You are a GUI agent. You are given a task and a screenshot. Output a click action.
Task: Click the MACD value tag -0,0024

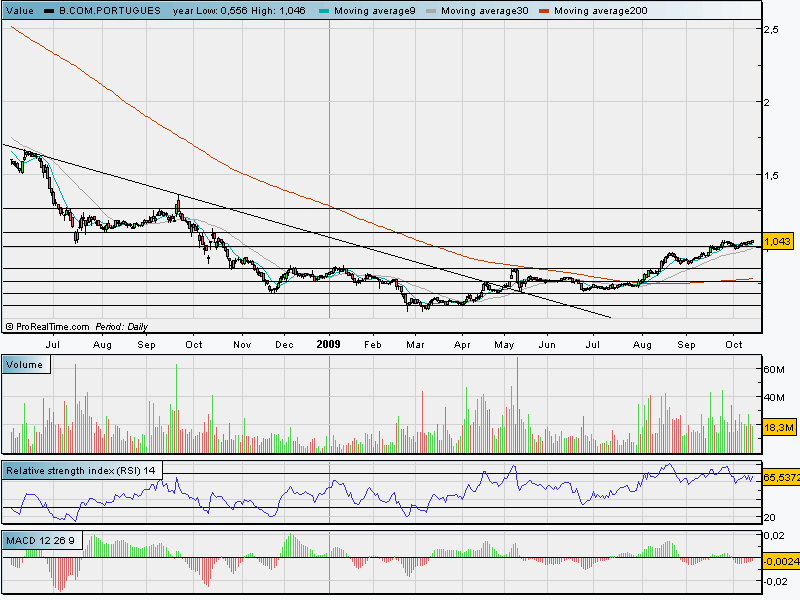point(781,561)
